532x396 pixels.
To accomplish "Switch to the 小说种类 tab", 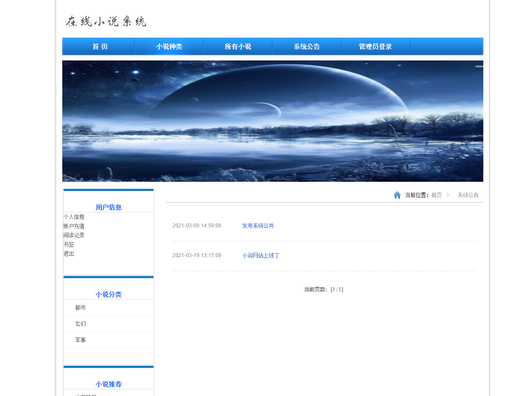I will (169, 46).
